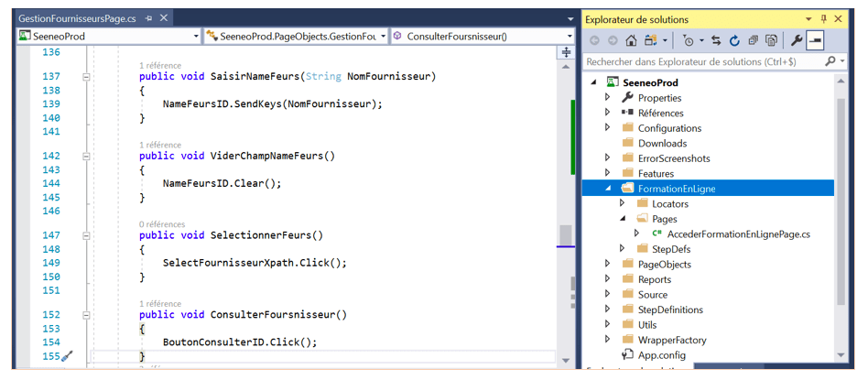Image resolution: width=868 pixels, height=380 pixels.
Task: Click the Refresh icon in Solution Explorer
Action: pyautogui.click(x=734, y=40)
